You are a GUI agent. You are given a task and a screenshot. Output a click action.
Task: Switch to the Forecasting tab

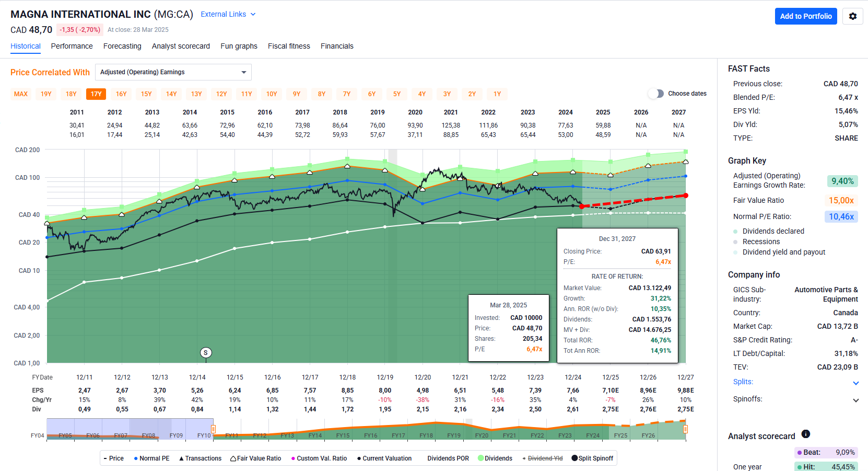(122, 46)
